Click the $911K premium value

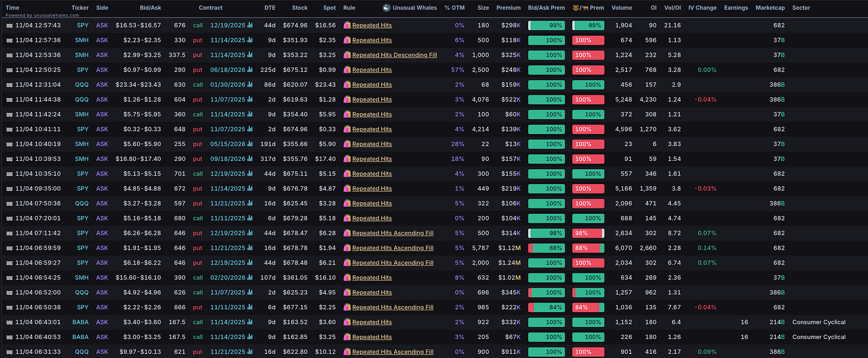click(x=510, y=352)
